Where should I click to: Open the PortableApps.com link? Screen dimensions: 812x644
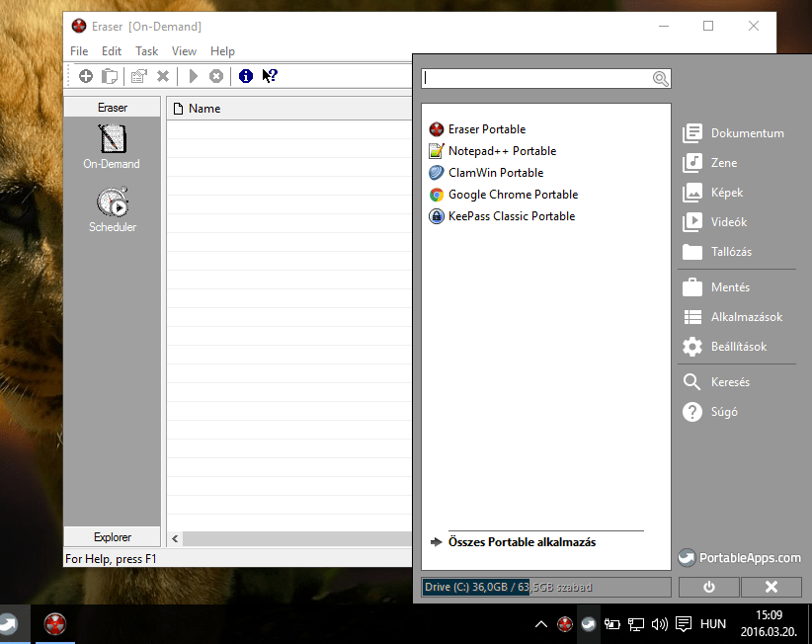pos(740,557)
